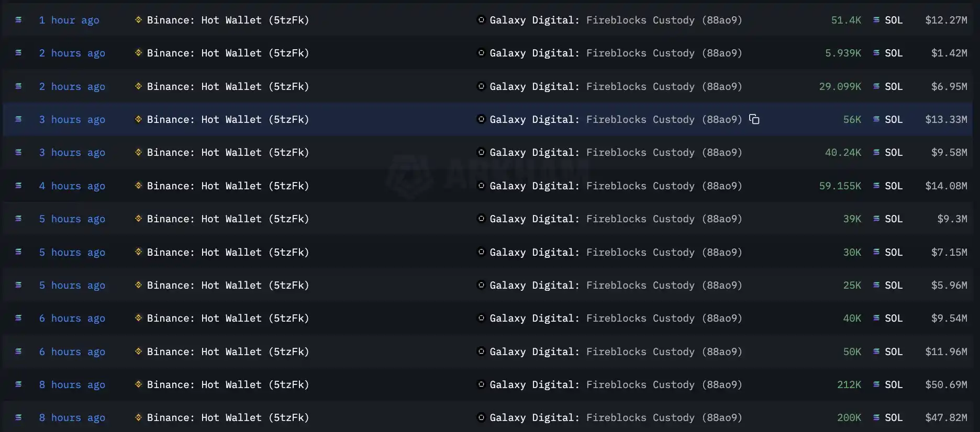This screenshot has width=980, height=432.
Task: Select SOL token label in the 29.099K row
Action: click(x=894, y=86)
